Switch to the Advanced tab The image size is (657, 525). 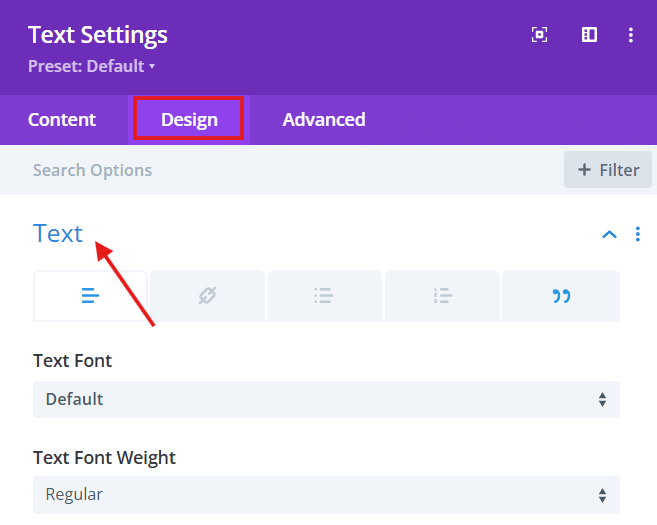[324, 120]
